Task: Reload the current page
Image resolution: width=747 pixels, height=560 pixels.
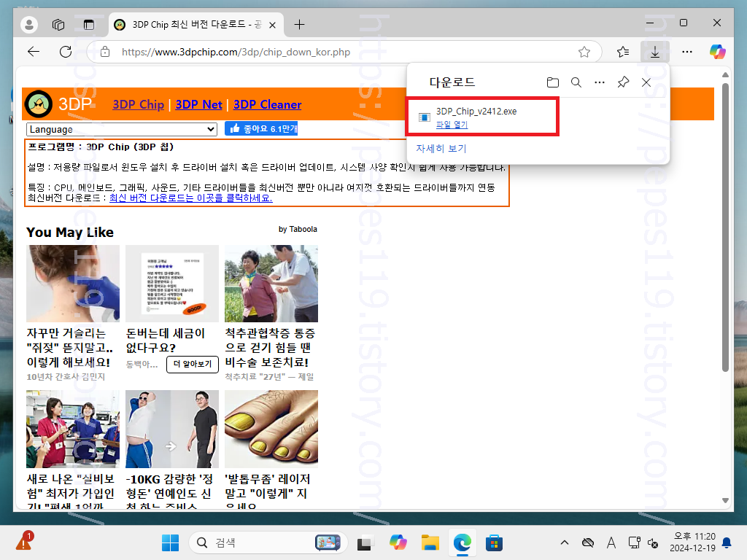Action: click(66, 52)
